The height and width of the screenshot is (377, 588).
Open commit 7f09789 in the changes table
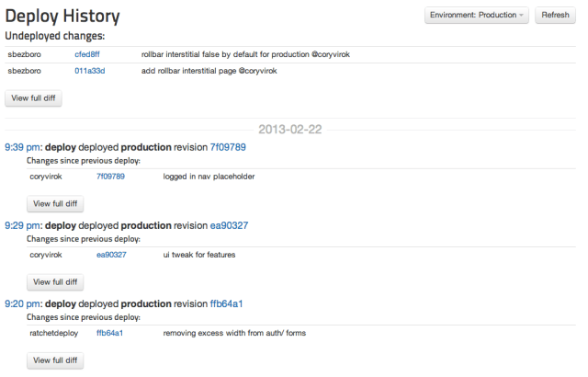tap(110, 176)
